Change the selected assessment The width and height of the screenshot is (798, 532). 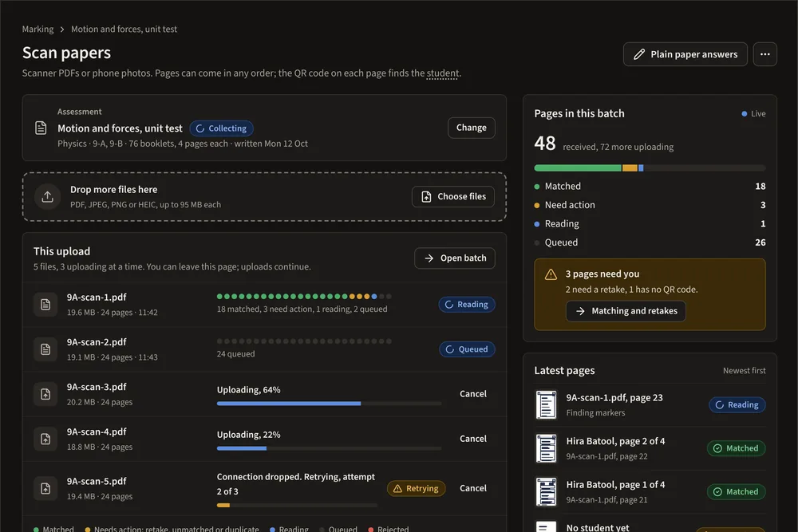tap(472, 128)
